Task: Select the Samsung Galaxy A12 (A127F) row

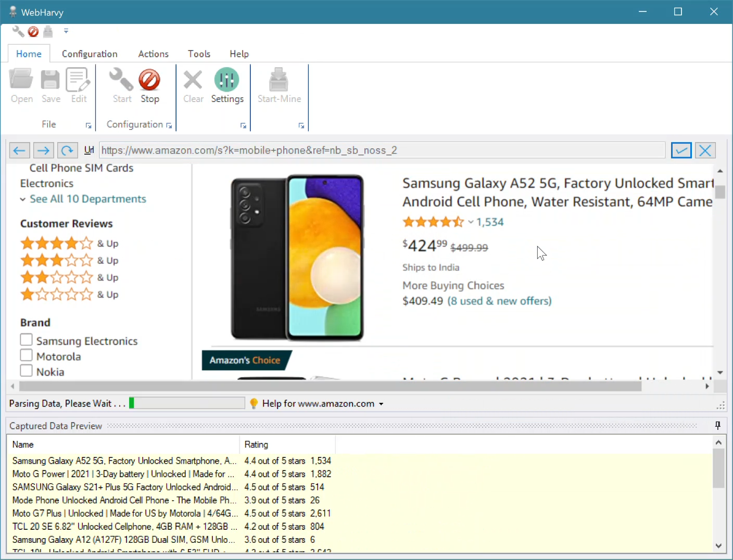Action: [x=360, y=539]
